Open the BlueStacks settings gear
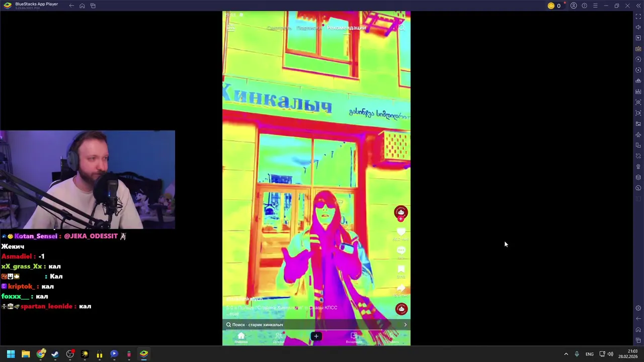The width and height of the screenshot is (644, 362). point(638,308)
